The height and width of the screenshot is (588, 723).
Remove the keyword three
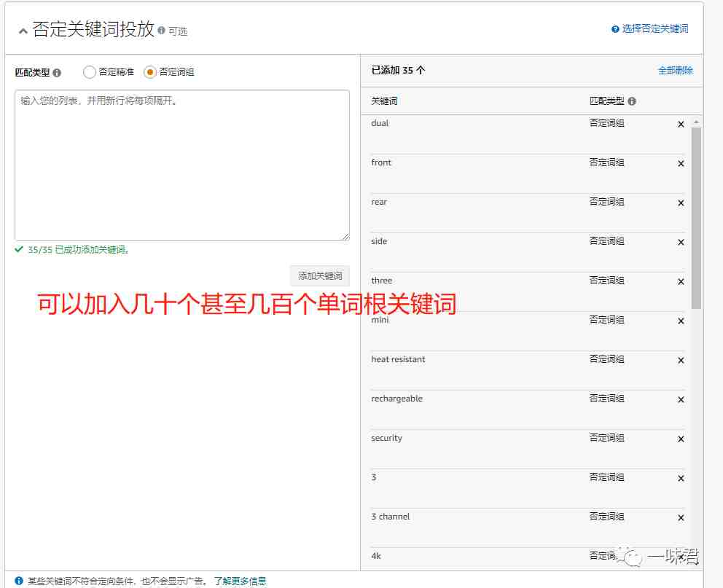[681, 281]
